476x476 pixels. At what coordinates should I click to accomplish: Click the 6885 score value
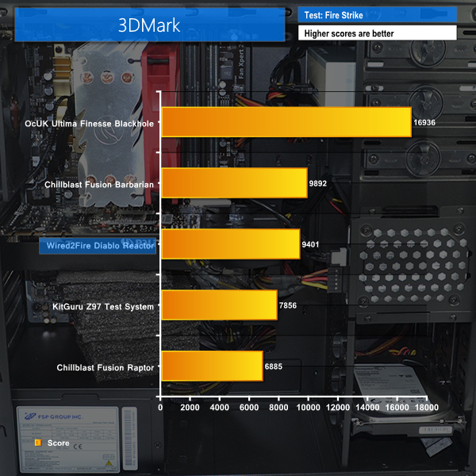click(274, 367)
